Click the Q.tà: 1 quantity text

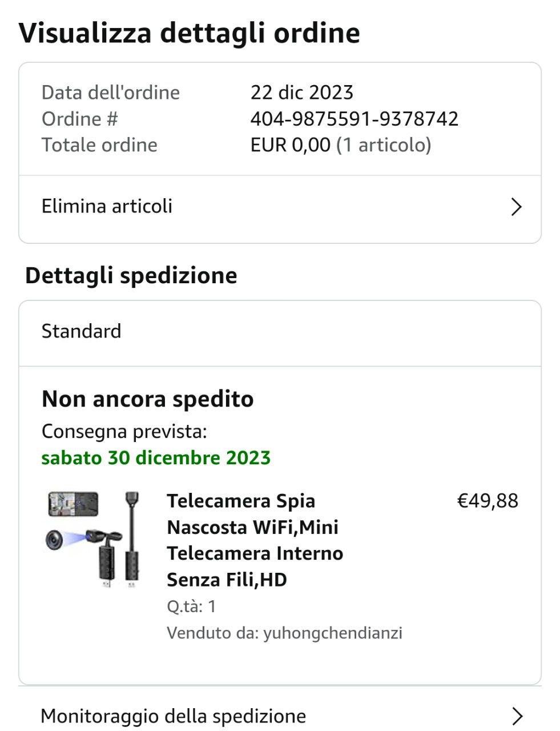point(191,606)
